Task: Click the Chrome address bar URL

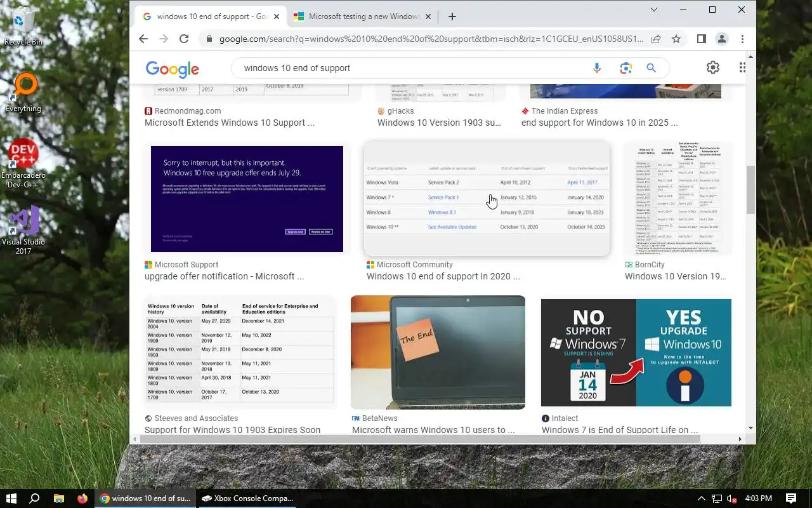Action: [431, 39]
